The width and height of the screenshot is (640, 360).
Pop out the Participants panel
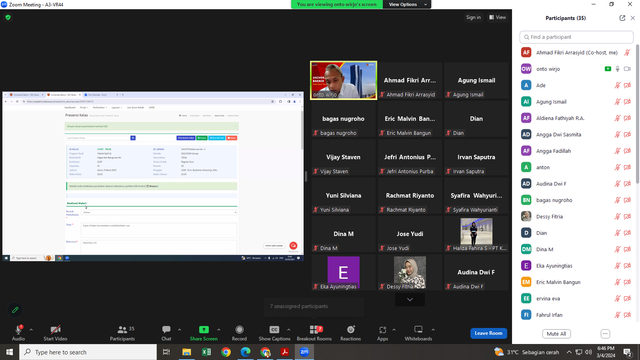[x=622, y=18]
